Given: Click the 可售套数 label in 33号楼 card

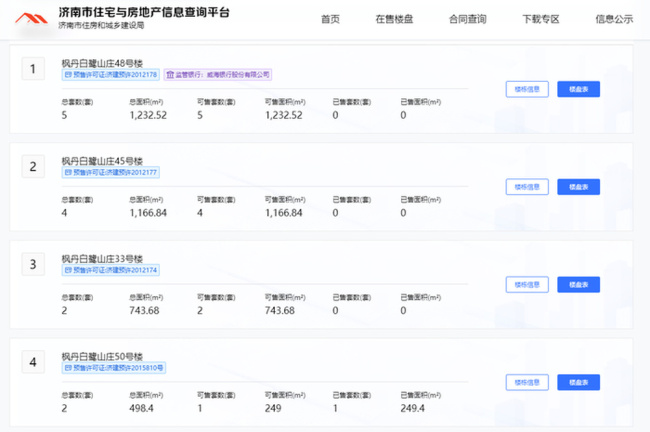Looking at the screenshot, I should coord(216,298).
